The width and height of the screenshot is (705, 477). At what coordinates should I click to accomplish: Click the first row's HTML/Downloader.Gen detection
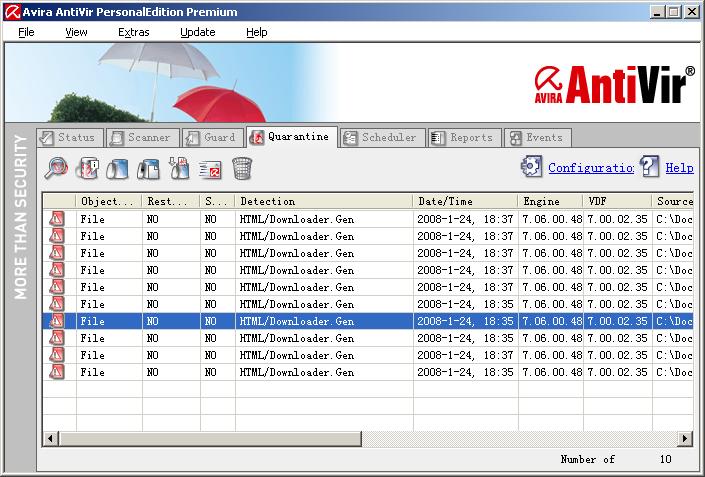(297, 219)
